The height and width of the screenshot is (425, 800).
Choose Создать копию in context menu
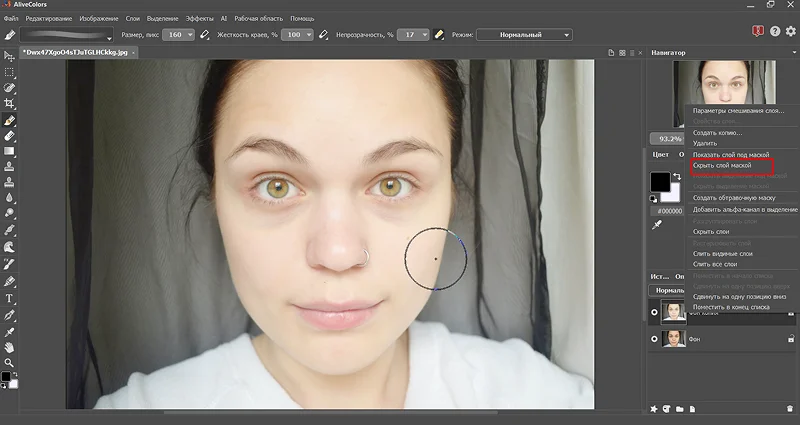point(717,133)
